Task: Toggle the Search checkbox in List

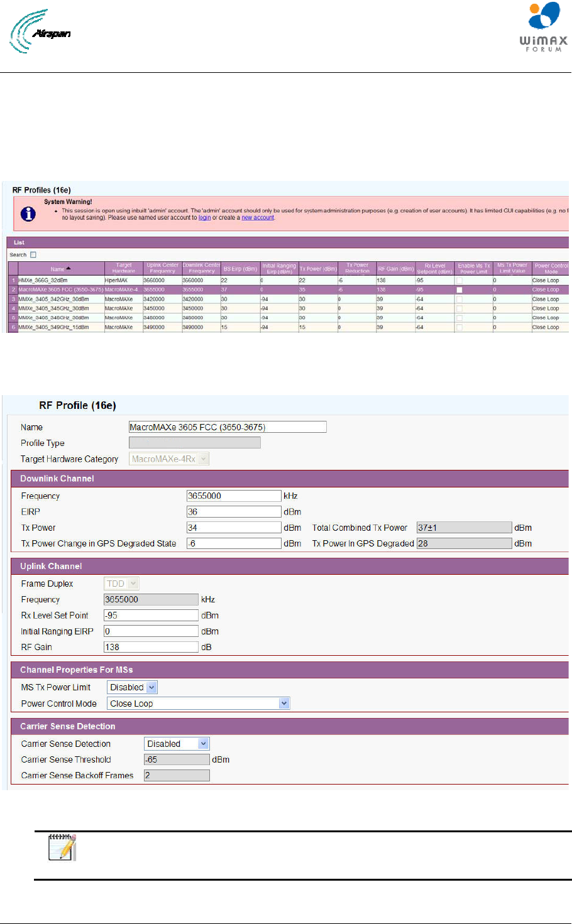Action: pyautogui.click(x=33, y=254)
